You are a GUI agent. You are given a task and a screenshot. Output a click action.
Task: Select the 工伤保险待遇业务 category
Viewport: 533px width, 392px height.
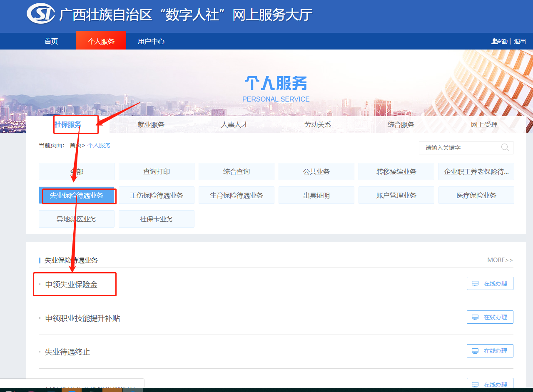pos(157,195)
